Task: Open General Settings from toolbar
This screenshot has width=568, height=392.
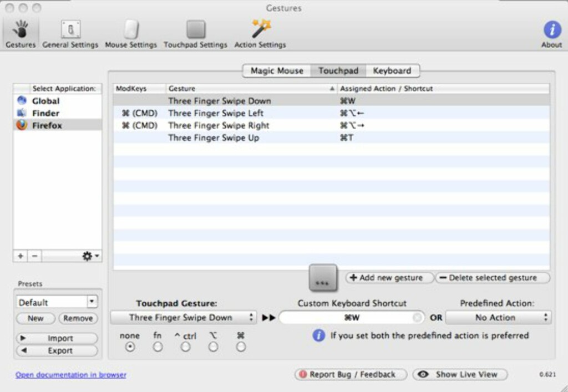Action: (x=70, y=34)
